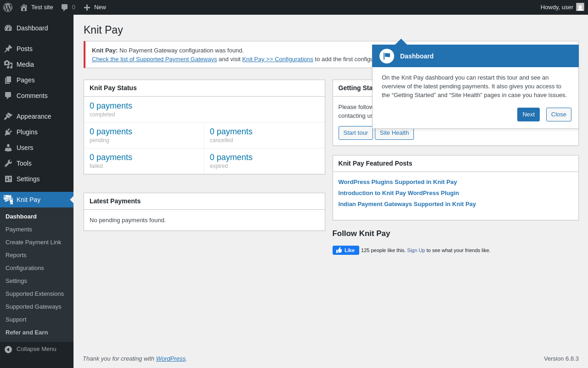Open Introduction to Knit Pay WordPress Plugin post

398,193
